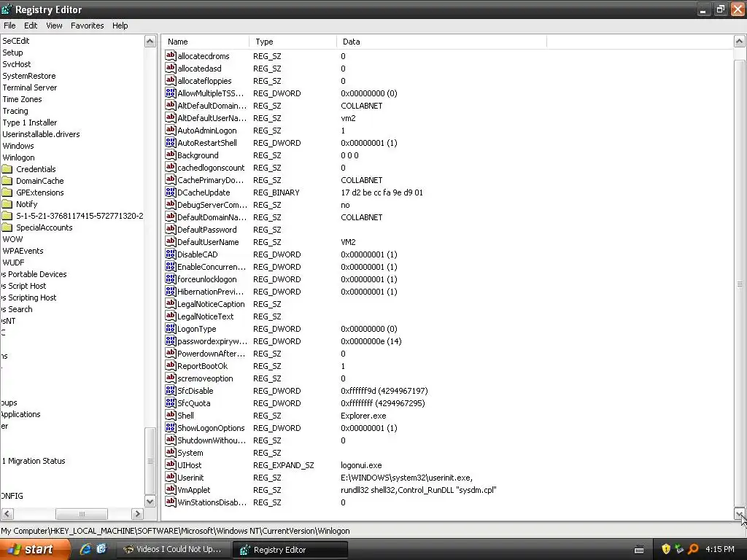Click the DomainCache folder icon
Viewport: 747px width, 560px height.
coord(7,181)
